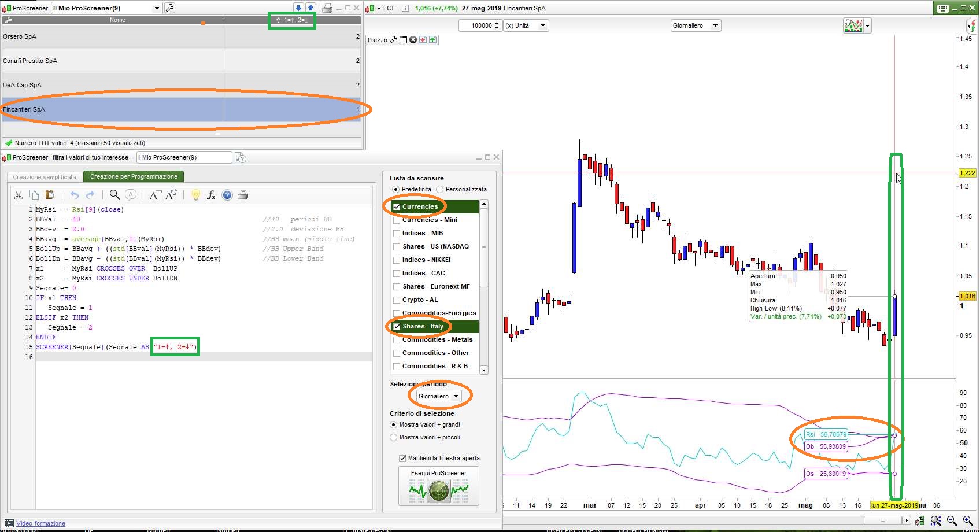Maximize the Prezzo price panel

click(404, 40)
